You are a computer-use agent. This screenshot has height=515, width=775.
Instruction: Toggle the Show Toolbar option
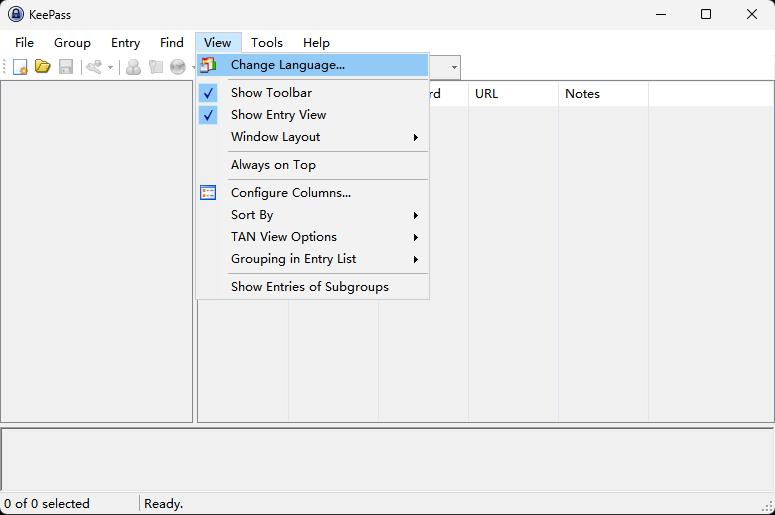[271, 93]
